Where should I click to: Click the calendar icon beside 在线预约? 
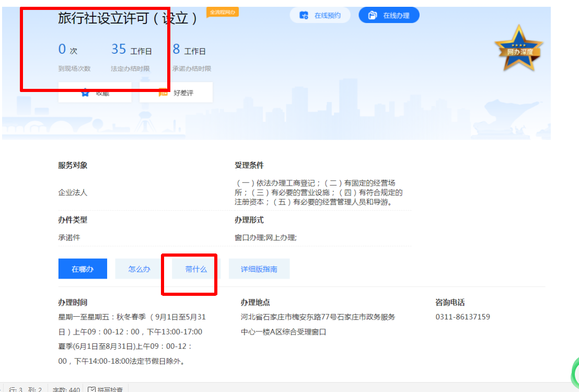tap(304, 16)
